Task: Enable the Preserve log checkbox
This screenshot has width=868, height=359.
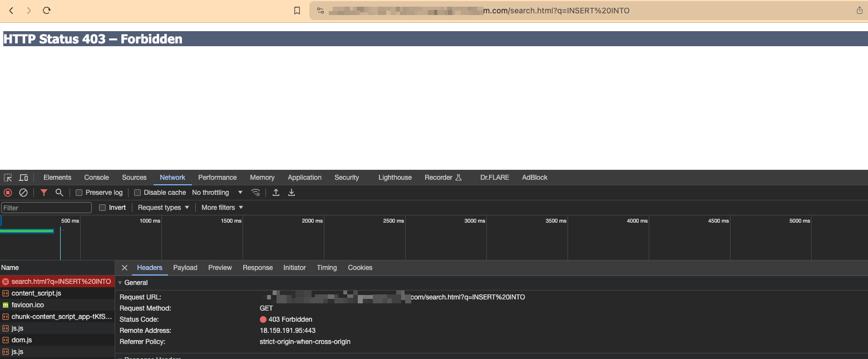Action: [79, 193]
